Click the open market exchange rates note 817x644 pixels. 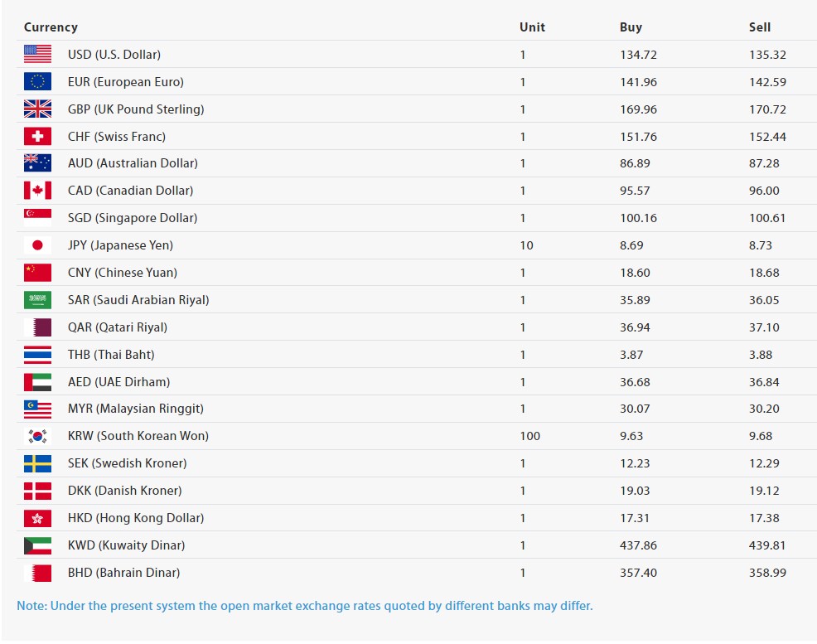pyautogui.click(x=305, y=606)
